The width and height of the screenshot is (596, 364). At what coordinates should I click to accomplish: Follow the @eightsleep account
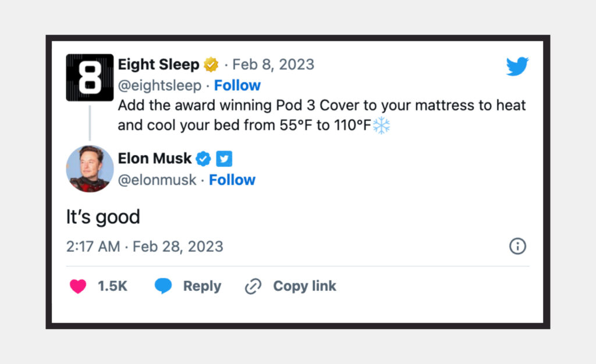tap(237, 85)
